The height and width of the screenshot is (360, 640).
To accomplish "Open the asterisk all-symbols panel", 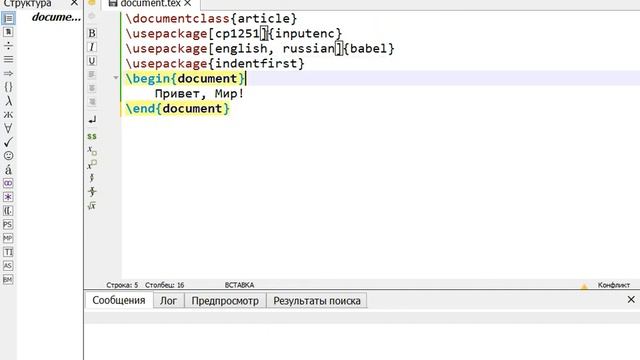I will [8, 197].
